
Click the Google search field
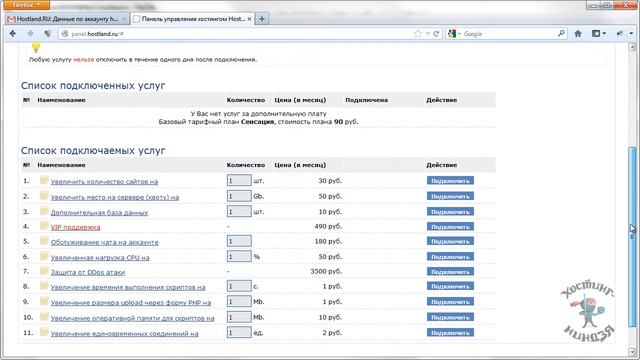[509, 34]
